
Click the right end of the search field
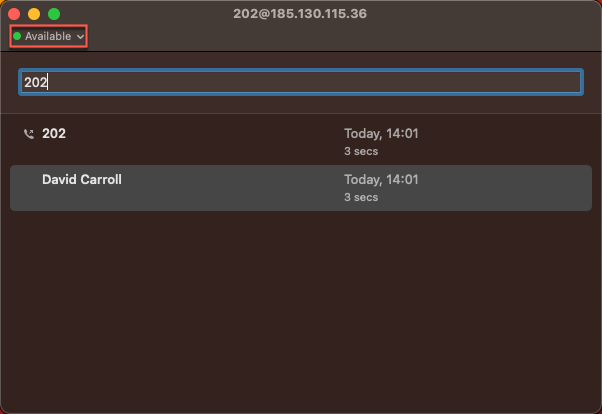[x=560, y=82]
